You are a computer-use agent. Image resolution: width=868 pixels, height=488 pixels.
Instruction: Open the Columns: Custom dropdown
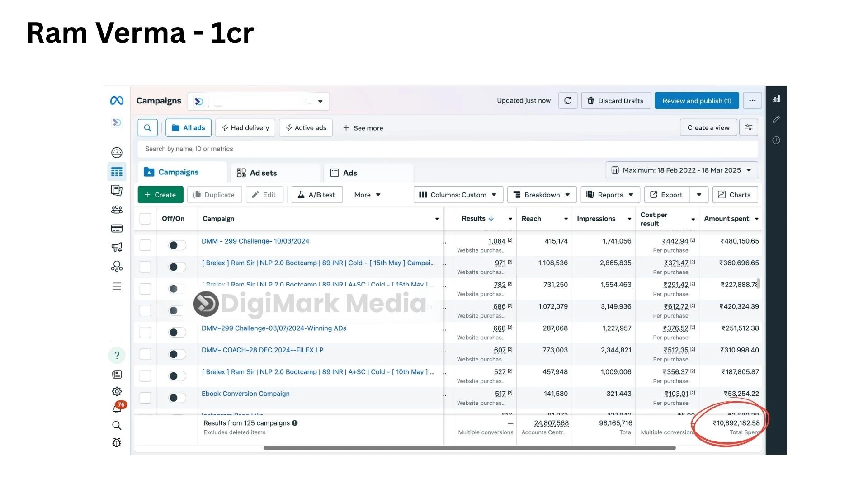pos(458,195)
